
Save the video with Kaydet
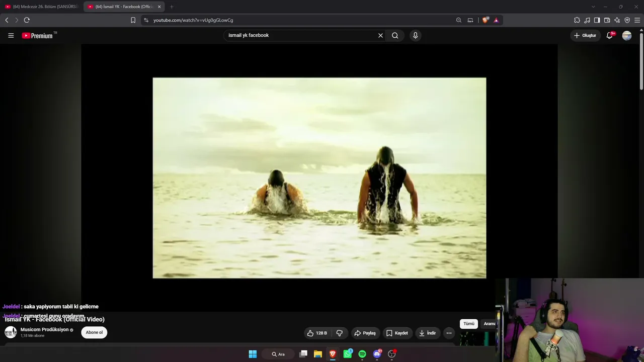(397, 333)
